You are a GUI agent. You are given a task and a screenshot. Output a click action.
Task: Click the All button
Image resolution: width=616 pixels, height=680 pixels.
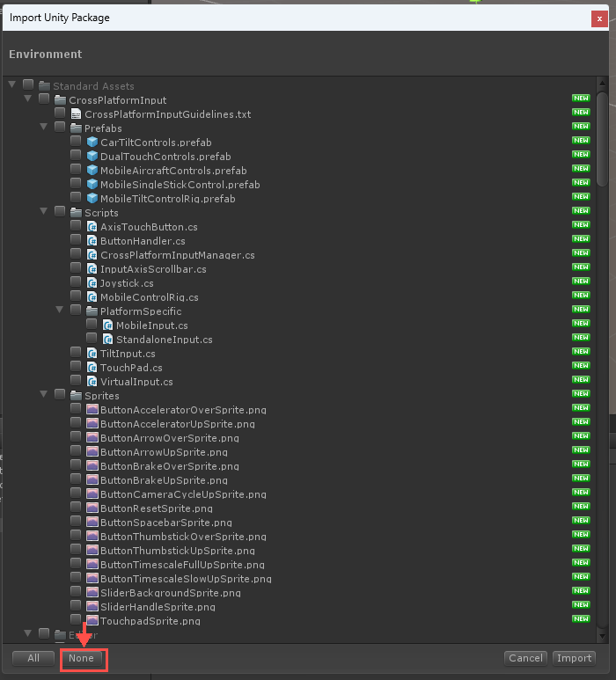(33, 658)
